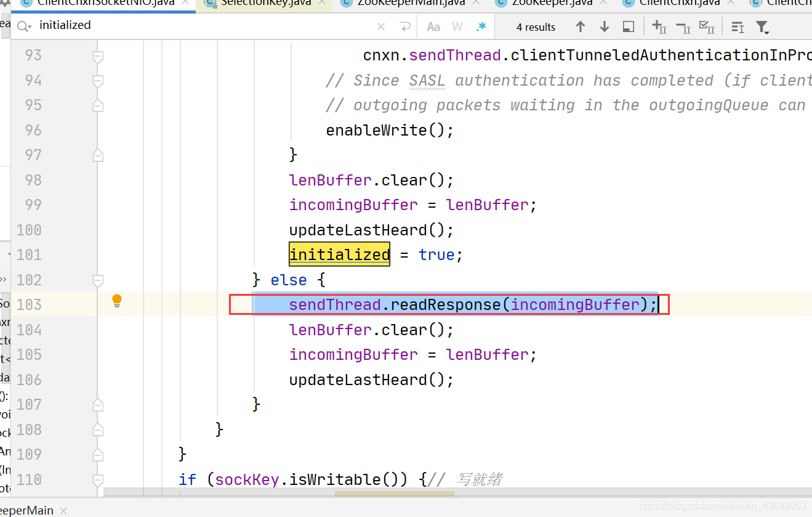812x517 pixels.
Task: Clear the 'initialized' search text
Action: (x=381, y=26)
